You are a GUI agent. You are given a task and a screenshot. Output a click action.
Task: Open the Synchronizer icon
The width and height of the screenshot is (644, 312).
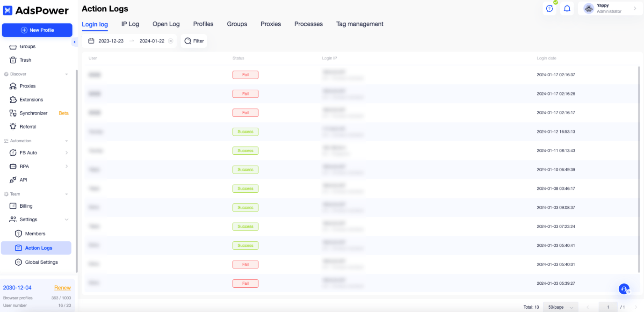pyautogui.click(x=13, y=113)
